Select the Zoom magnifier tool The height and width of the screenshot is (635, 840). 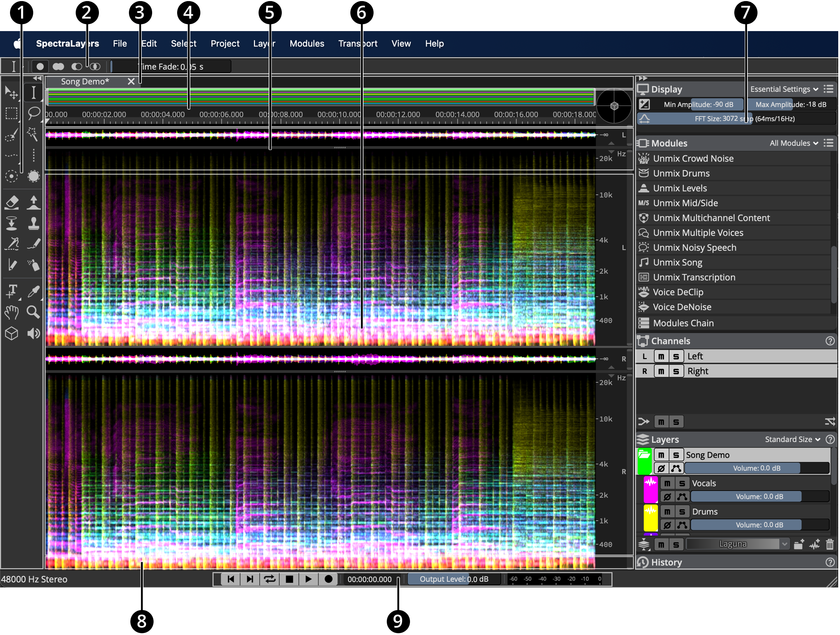(x=34, y=312)
